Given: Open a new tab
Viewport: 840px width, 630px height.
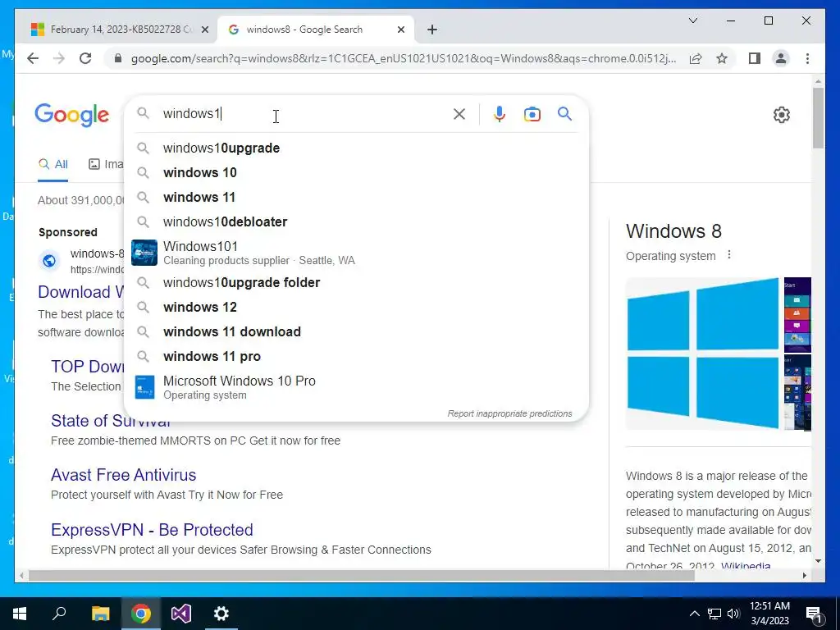Looking at the screenshot, I should pos(432,30).
